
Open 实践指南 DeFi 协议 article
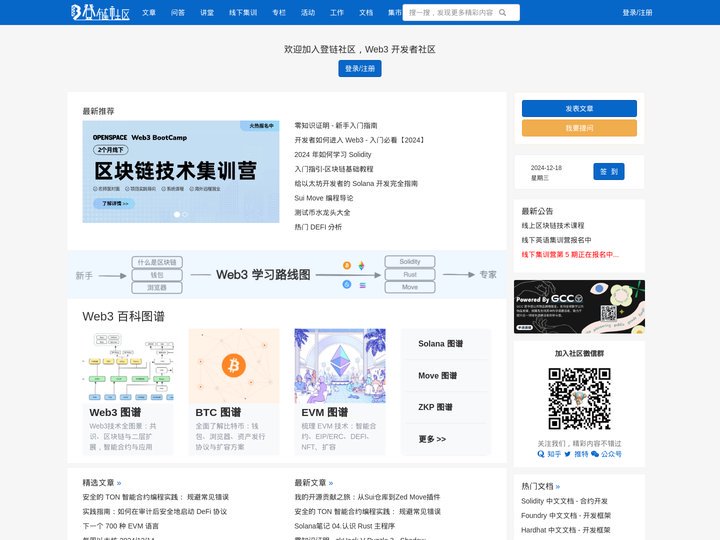click(155, 512)
